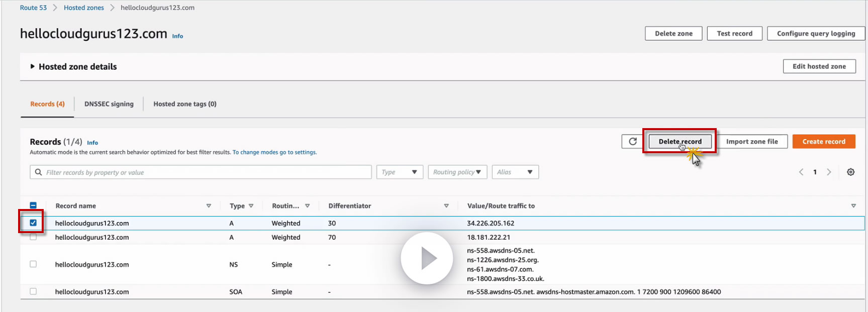Toggle the select-all records header checkbox
This screenshot has width=868, height=312.
[x=33, y=205]
